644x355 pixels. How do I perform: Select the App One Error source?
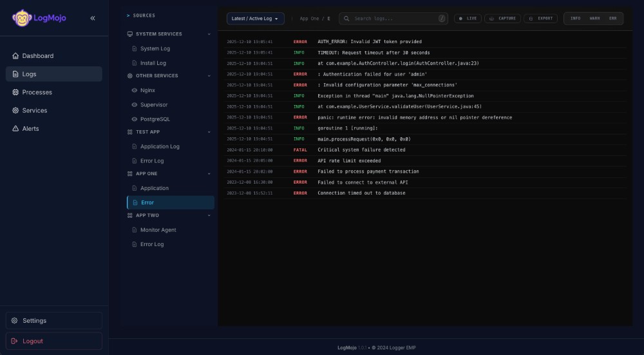tap(171, 202)
